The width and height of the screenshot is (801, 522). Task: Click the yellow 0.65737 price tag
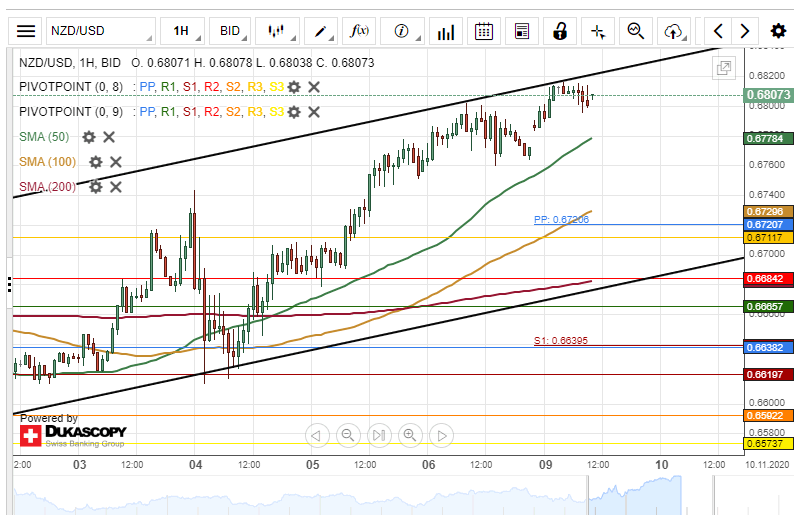[x=769, y=443]
